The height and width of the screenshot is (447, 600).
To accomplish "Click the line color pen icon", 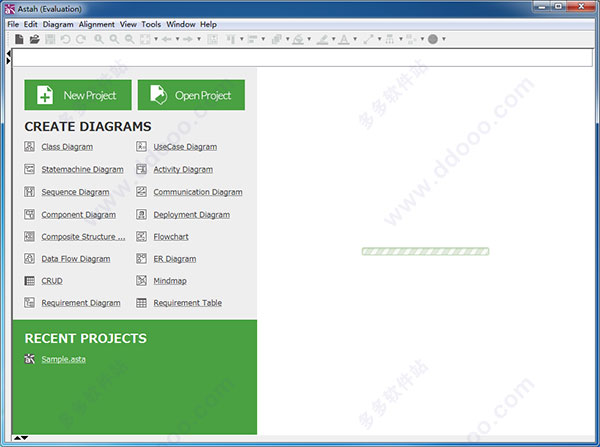I will (323, 39).
